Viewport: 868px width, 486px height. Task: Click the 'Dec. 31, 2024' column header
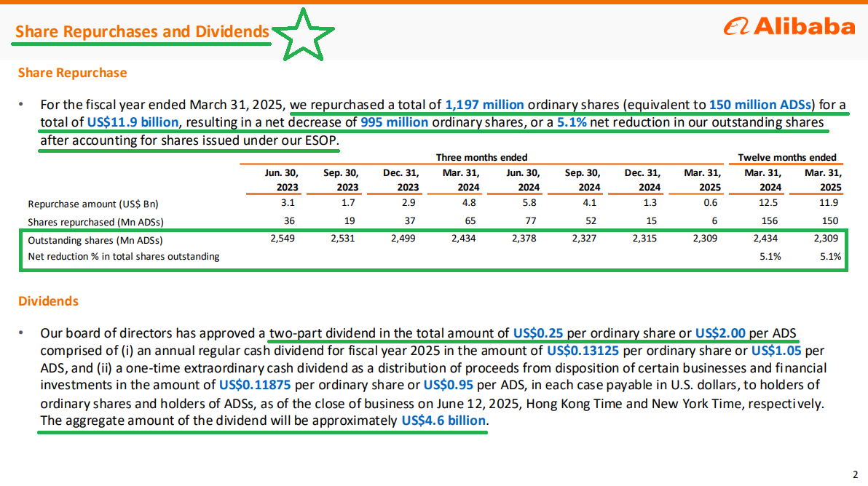(x=642, y=180)
